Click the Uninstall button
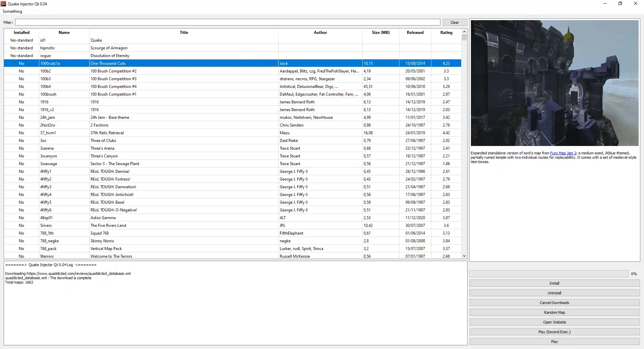The height and width of the screenshot is (349, 644). (x=554, y=293)
